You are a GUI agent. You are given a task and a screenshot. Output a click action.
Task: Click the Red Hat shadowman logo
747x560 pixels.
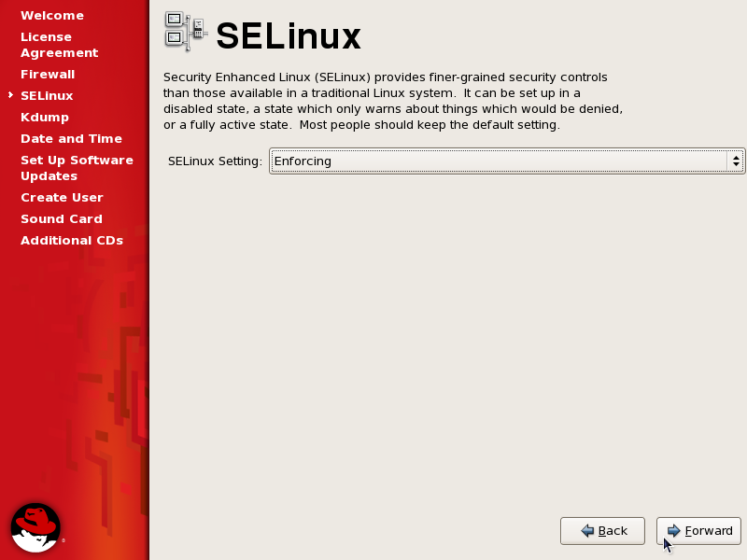35,527
